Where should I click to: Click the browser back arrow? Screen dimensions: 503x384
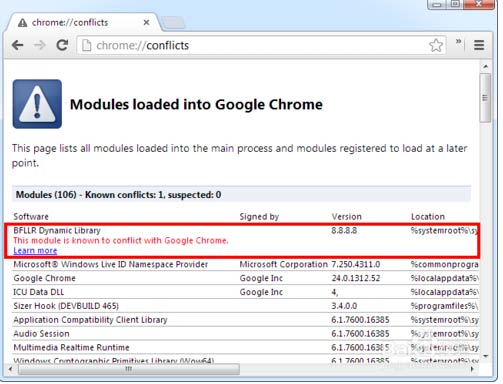click(17, 45)
